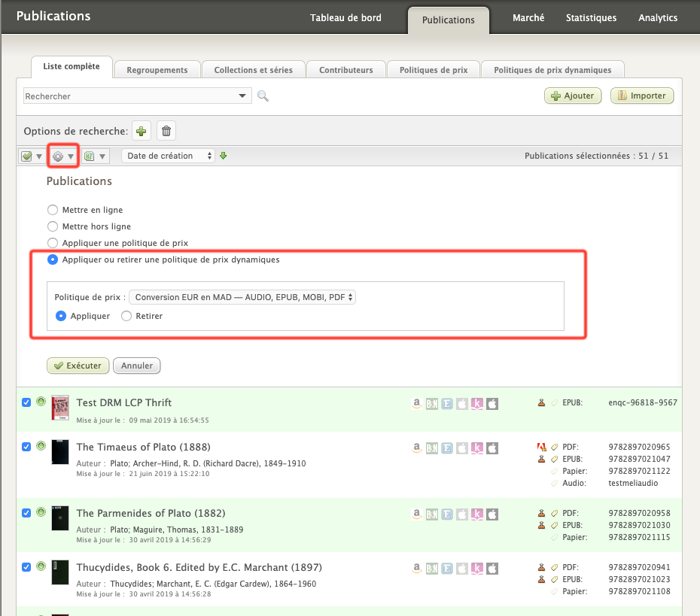Click the green plus add search option icon
This screenshot has width=700, height=616.
click(x=142, y=131)
